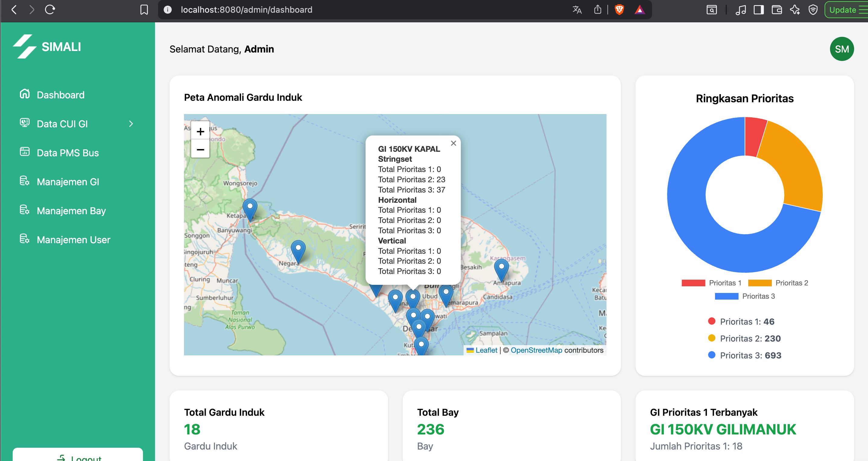Screen dimensions: 868x461
Task: Click the Data PMS Bus calendar icon
Action: pos(24,152)
